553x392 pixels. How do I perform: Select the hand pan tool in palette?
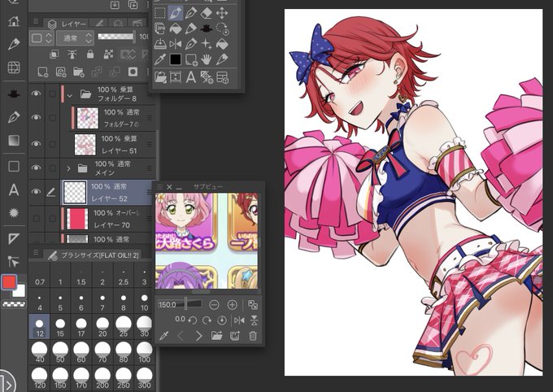207,59
